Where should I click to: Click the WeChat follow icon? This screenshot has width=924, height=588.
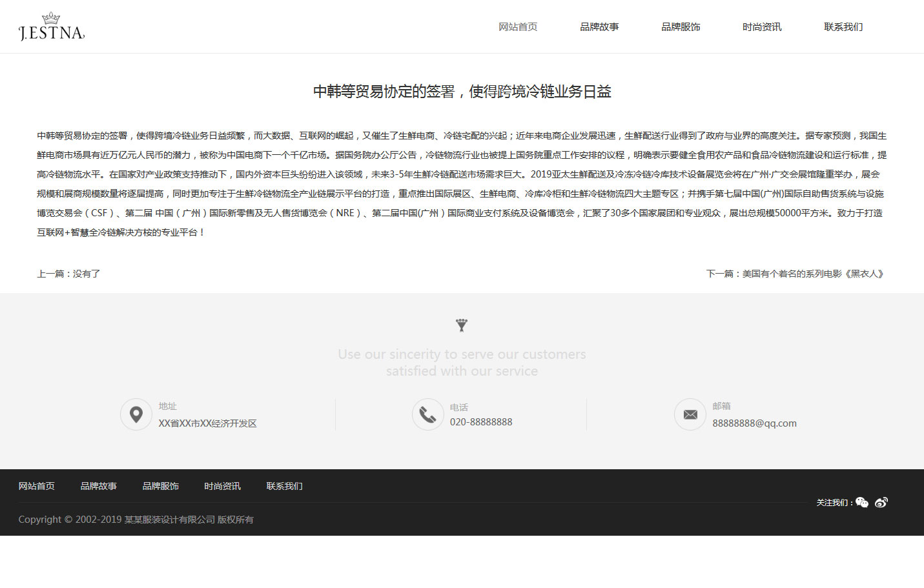pos(862,502)
